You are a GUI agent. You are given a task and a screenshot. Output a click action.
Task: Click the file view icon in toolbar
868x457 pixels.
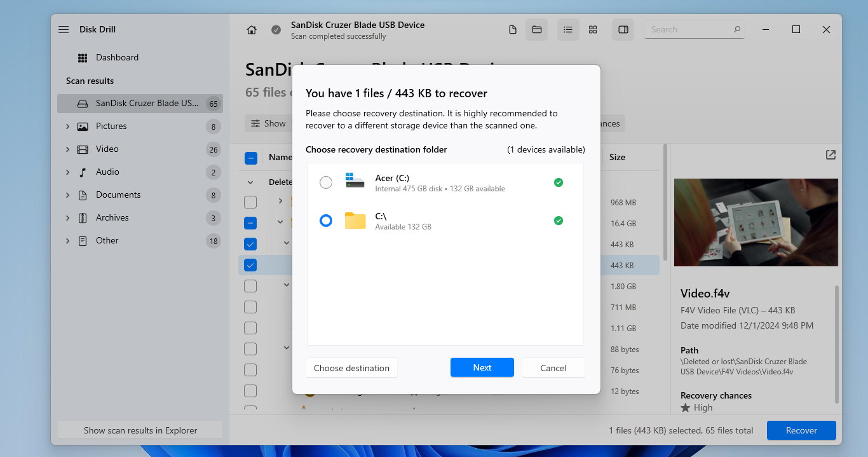click(513, 30)
